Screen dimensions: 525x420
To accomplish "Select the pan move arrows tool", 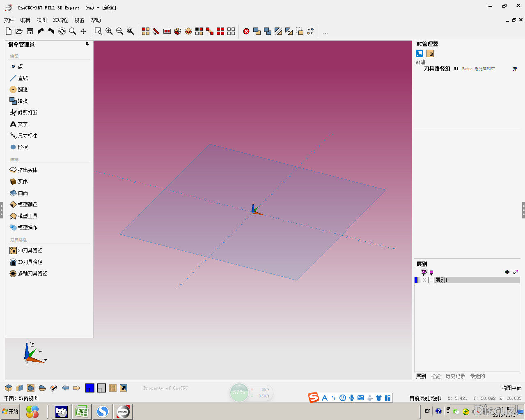I will 83,31.
